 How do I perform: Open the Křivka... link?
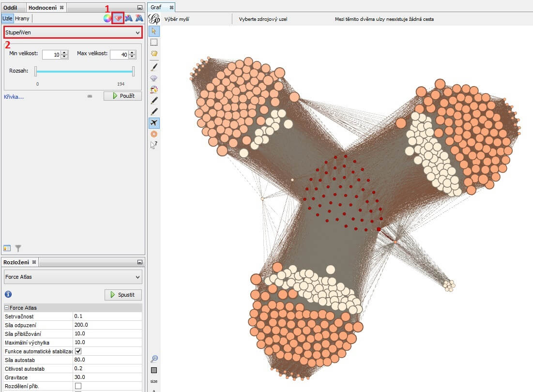click(x=14, y=97)
